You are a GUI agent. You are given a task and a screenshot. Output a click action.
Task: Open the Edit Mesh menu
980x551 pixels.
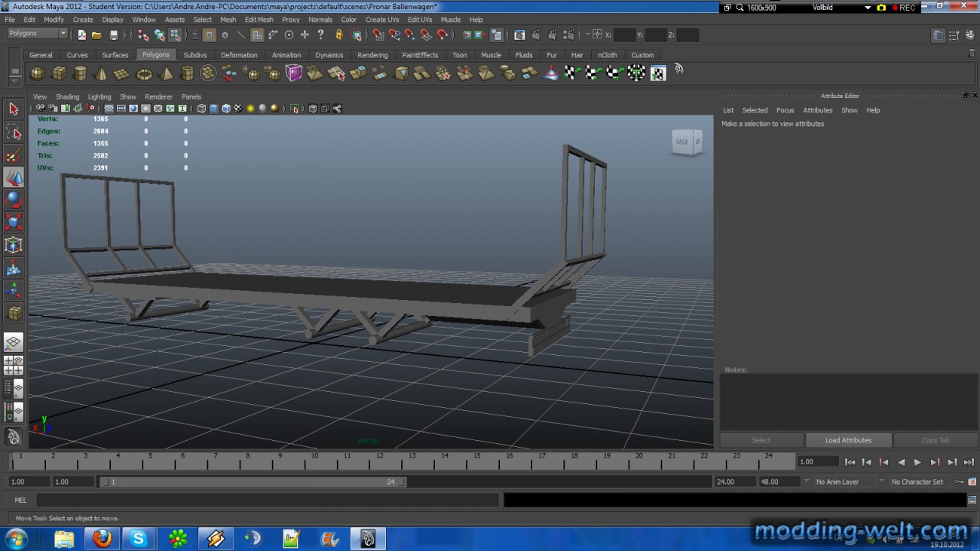(x=259, y=20)
